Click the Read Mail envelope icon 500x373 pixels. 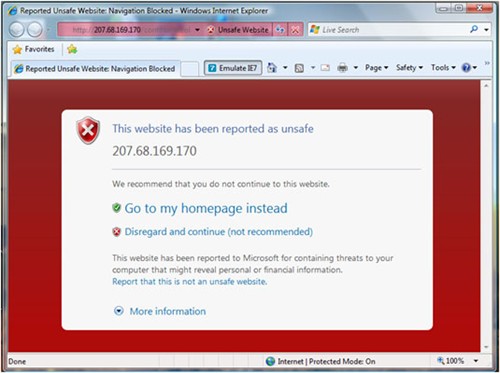[325, 68]
